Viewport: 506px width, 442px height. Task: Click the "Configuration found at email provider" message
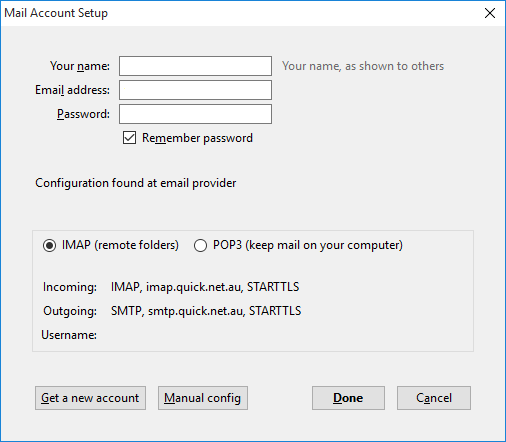(136, 183)
